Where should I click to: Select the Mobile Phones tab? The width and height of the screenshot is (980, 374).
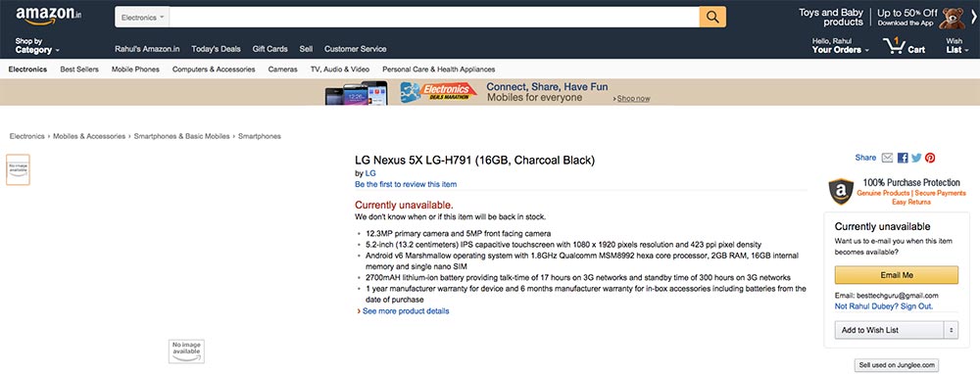tap(135, 70)
